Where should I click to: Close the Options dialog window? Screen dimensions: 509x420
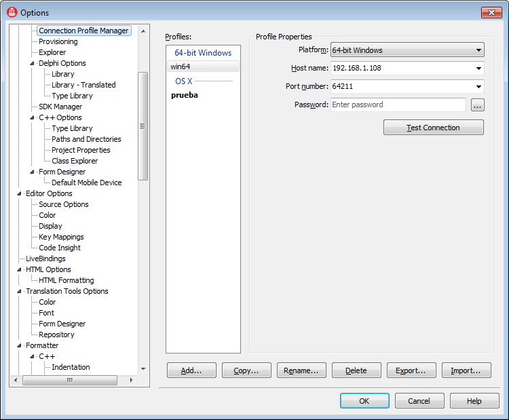tap(491, 12)
